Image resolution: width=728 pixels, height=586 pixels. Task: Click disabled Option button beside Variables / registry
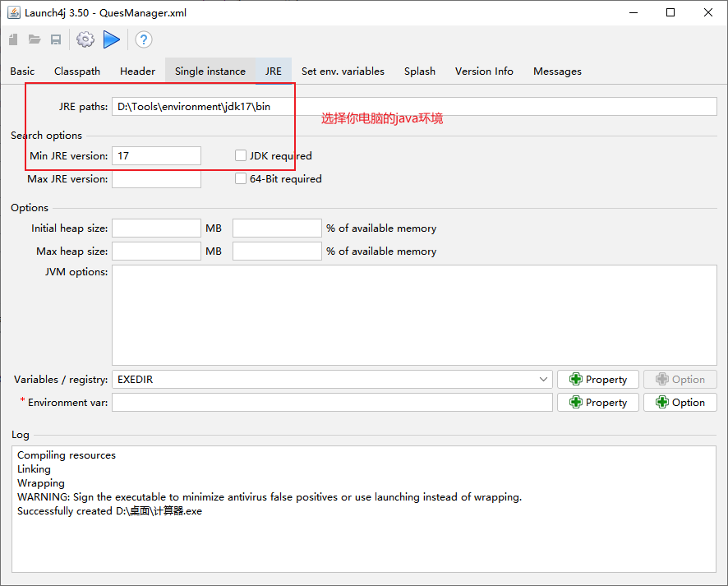tap(680, 380)
